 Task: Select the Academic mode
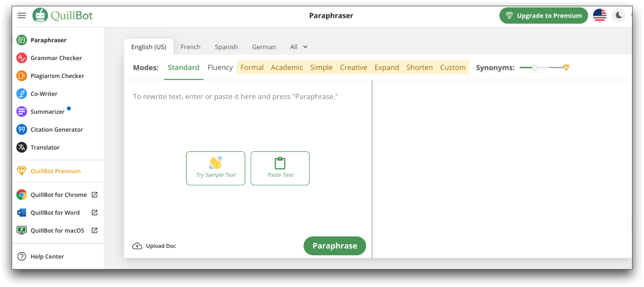pyautogui.click(x=287, y=68)
